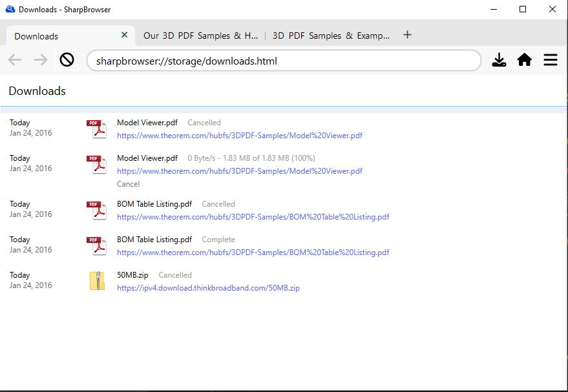Switch to 'Our 3D PDF Samples & H...' tab

(x=200, y=36)
